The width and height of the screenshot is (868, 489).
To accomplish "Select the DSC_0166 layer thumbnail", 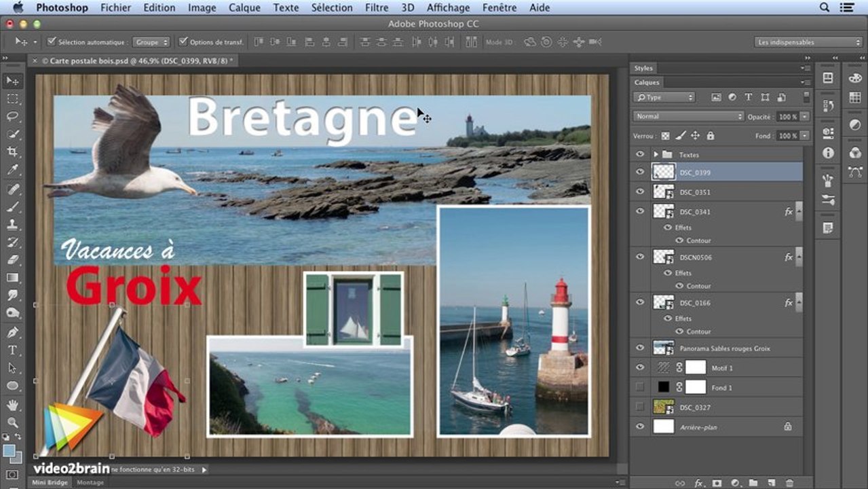I will 663,302.
